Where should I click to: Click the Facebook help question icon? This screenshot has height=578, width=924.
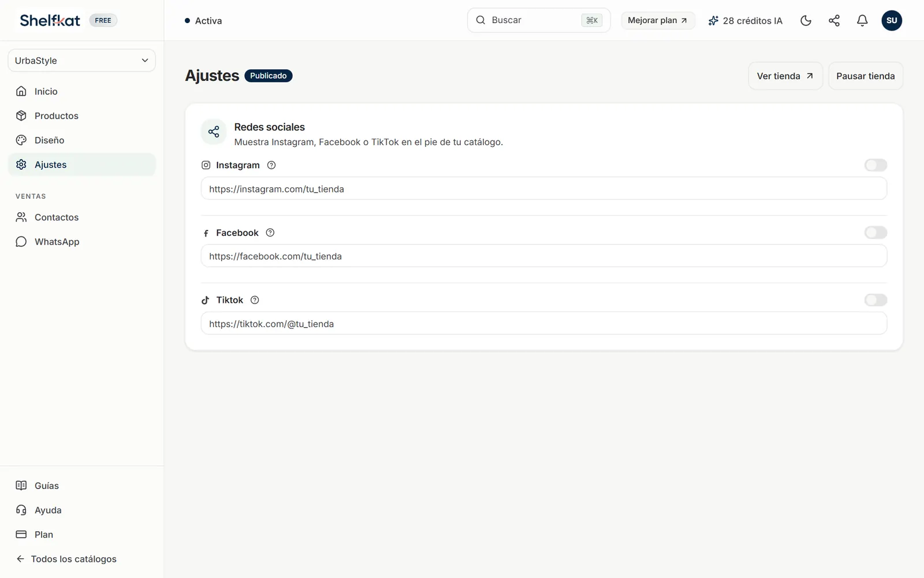tap(270, 233)
